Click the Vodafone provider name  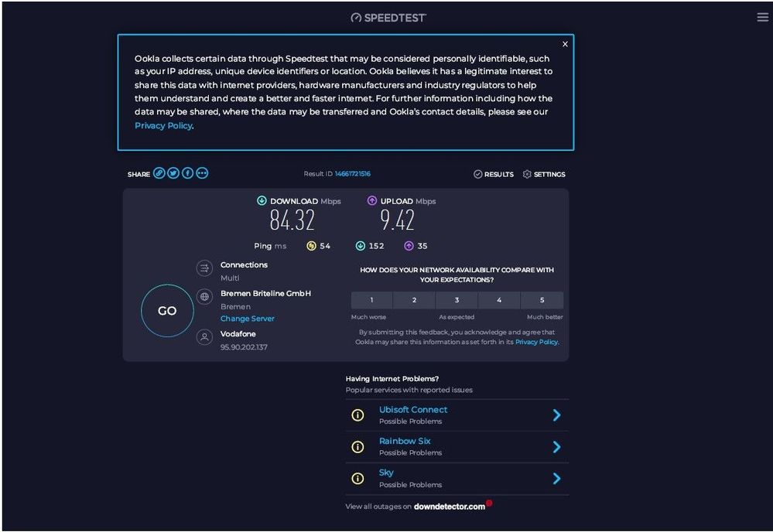(238, 334)
